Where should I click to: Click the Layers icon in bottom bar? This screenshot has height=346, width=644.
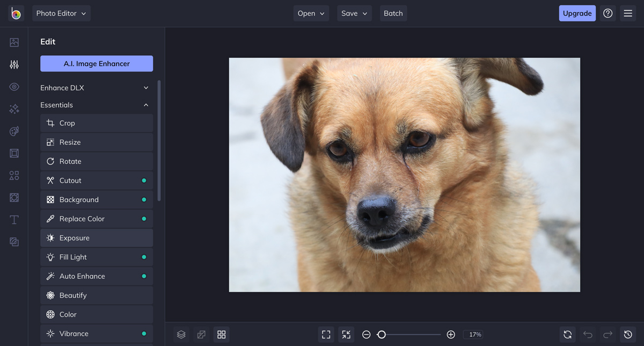pyautogui.click(x=181, y=335)
